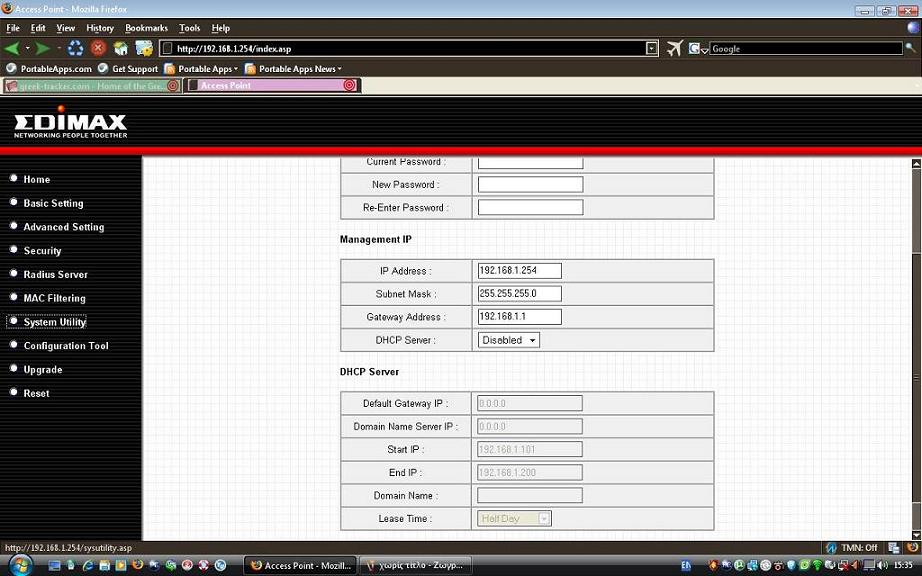Click the green Back arrow button

point(12,48)
